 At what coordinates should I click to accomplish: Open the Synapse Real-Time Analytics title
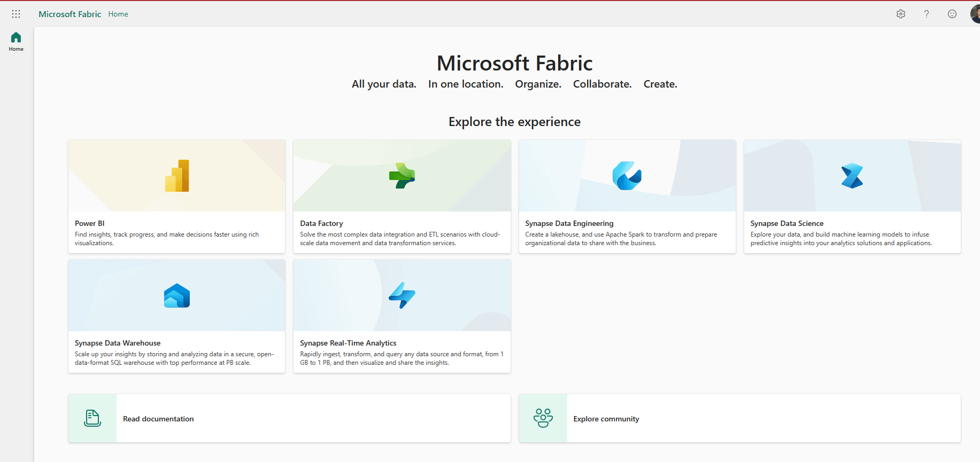pyautogui.click(x=348, y=343)
